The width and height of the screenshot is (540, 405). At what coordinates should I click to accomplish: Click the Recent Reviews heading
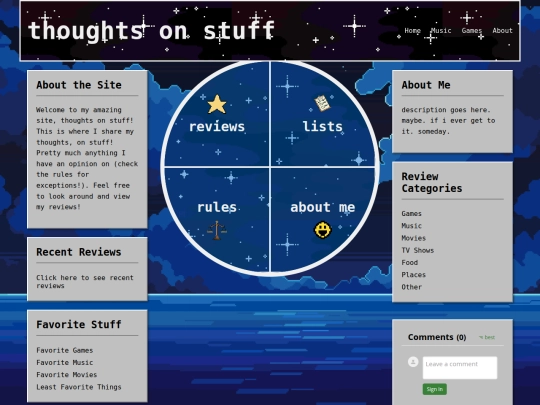click(x=79, y=252)
